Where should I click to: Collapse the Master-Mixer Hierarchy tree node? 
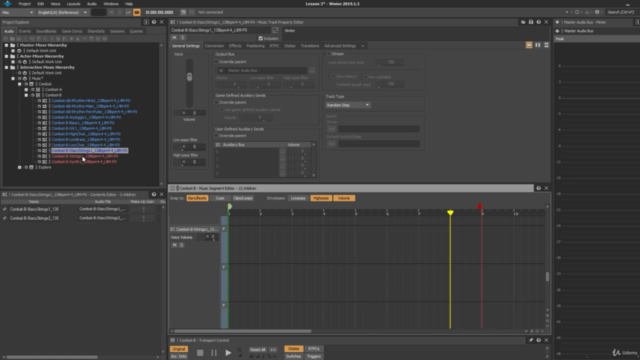[6, 45]
